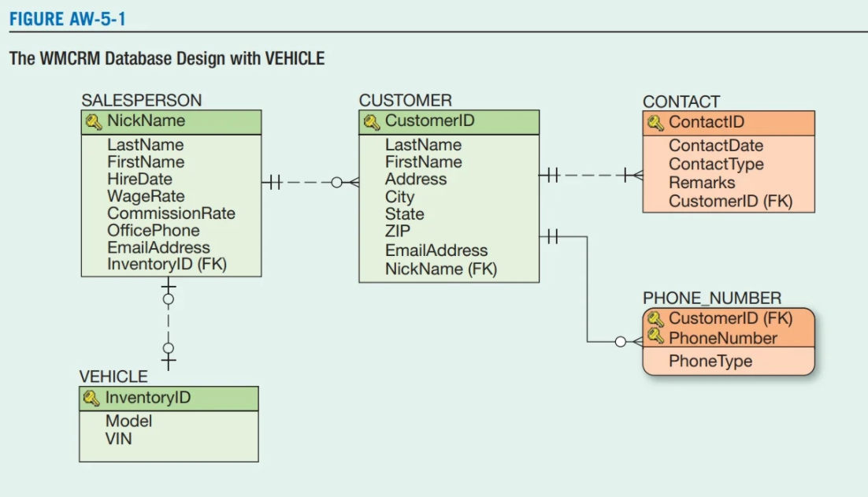Screen dimensions: 868x497
Task: Select 'FirstName' in the CUSTOMER entity
Action: click(x=424, y=162)
